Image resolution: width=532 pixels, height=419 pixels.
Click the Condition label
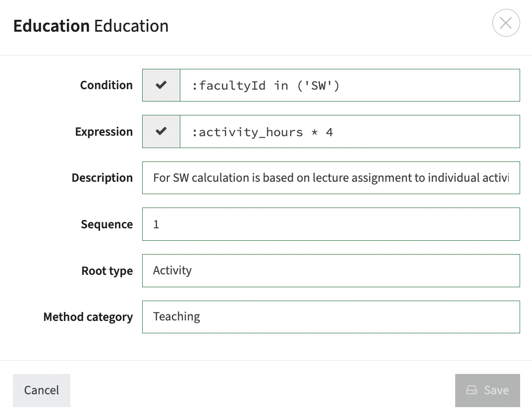click(x=106, y=85)
